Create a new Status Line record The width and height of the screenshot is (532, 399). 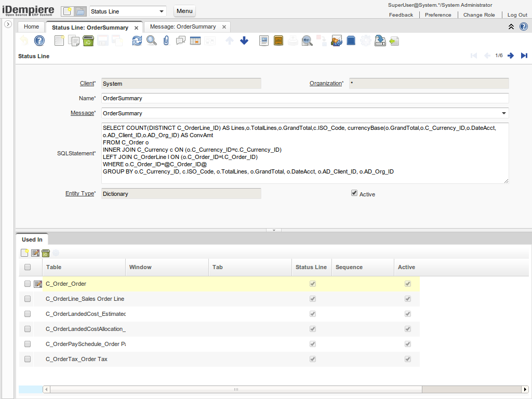click(x=59, y=41)
